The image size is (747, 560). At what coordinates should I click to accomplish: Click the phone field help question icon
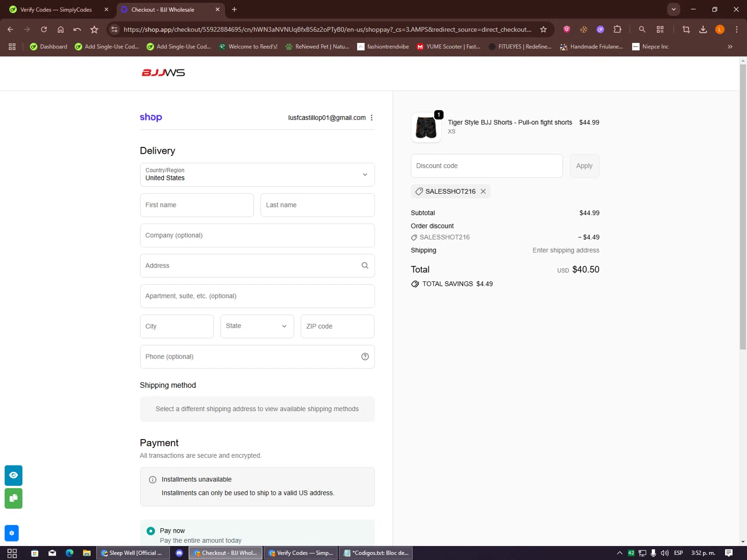click(365, 356)
